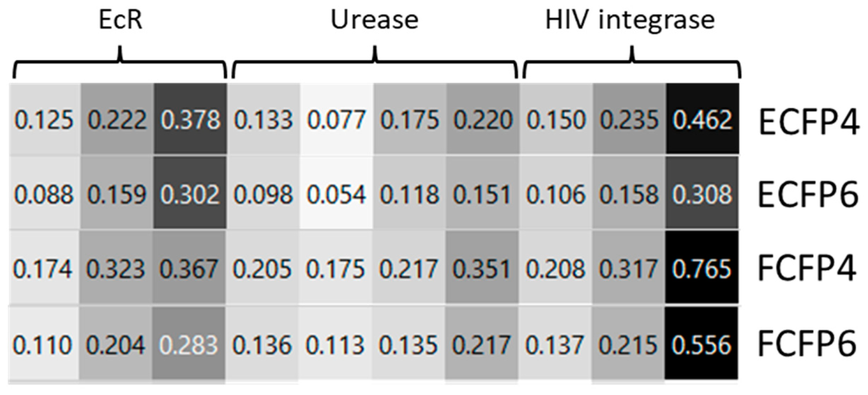Select the Urease group header

374,20
